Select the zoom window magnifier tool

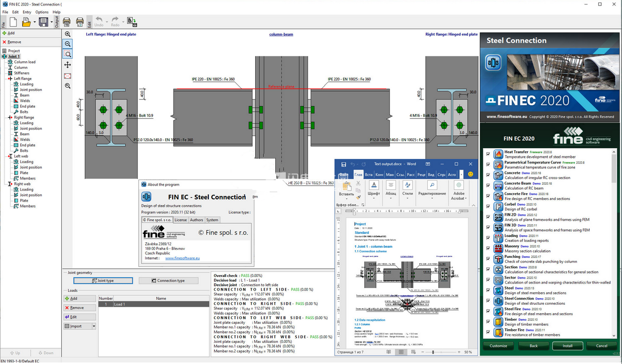[x=67, y=54]
